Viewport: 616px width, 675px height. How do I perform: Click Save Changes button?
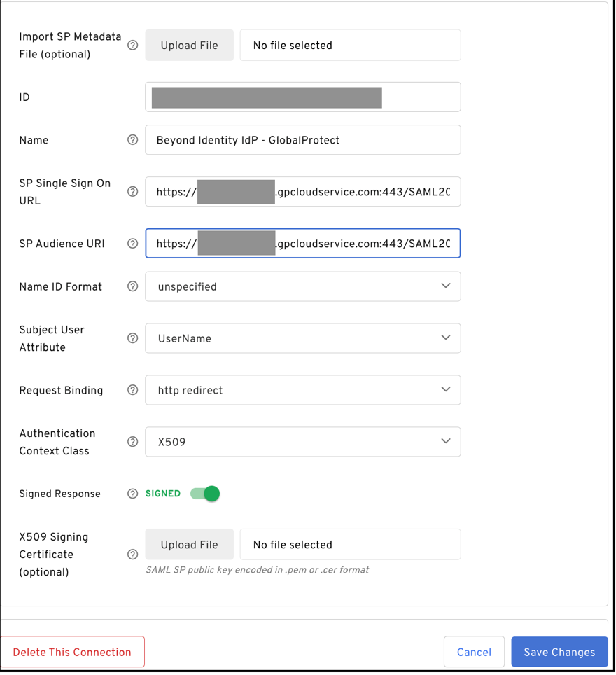tap(559, 652)
